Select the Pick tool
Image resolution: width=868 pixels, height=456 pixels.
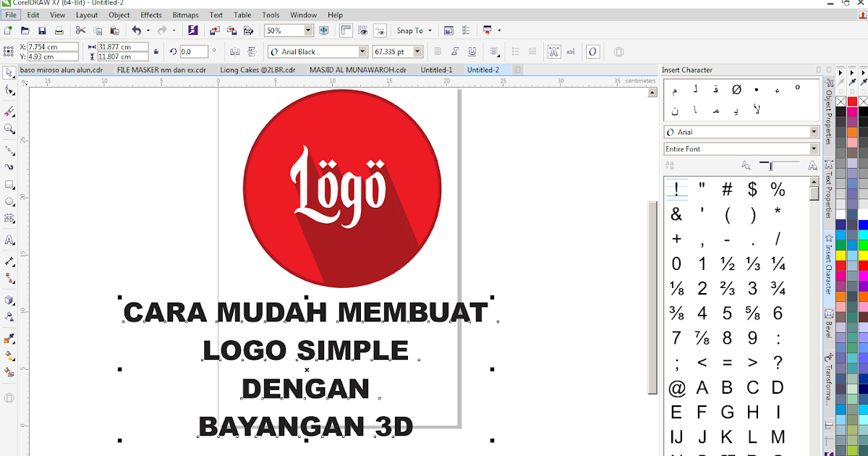tap(9, 75)
